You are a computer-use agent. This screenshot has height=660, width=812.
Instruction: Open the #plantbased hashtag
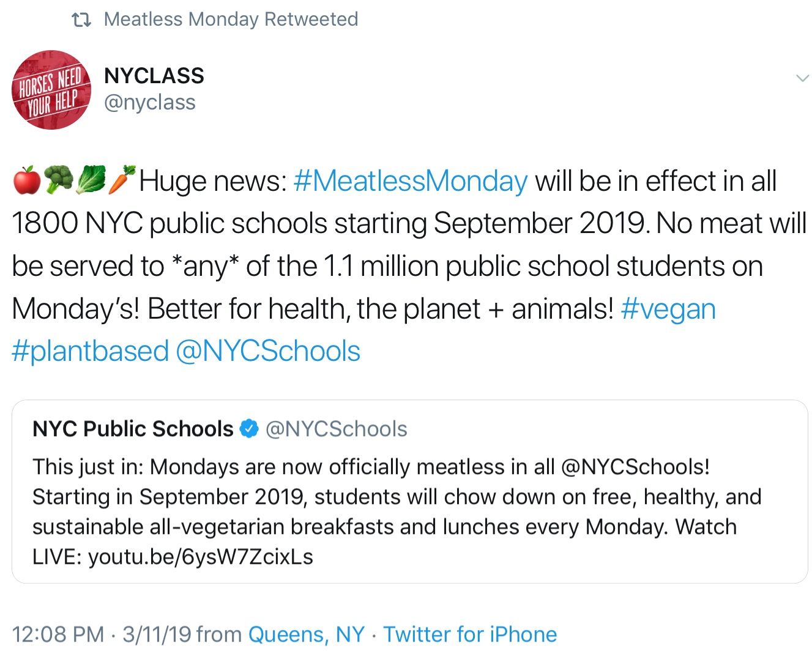[x=90, y=352]
